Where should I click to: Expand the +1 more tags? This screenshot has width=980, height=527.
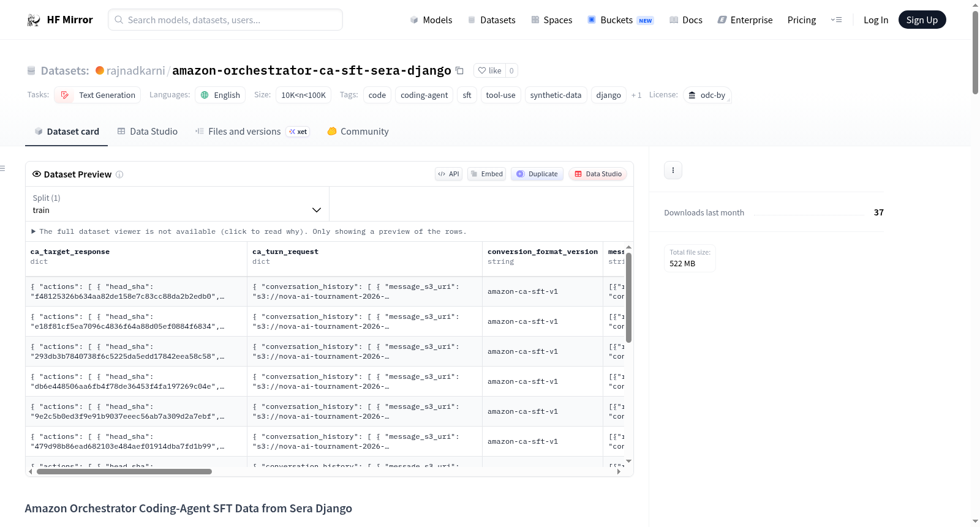tap(636, 95)
